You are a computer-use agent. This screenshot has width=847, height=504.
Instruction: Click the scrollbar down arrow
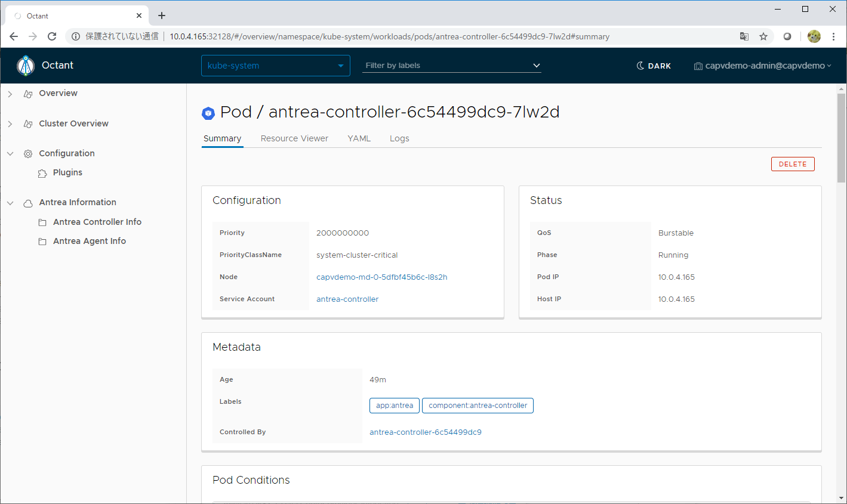[x=841, y=498]
